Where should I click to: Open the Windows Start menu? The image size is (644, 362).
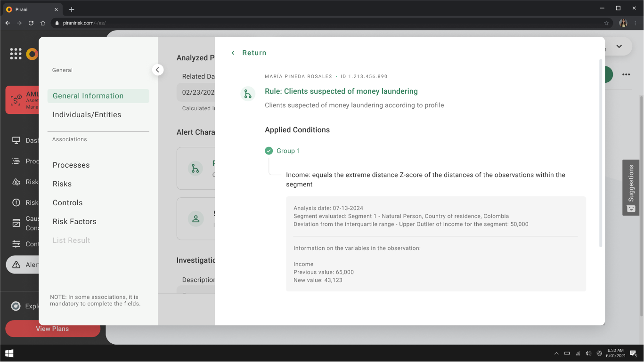tap(9, 354)
